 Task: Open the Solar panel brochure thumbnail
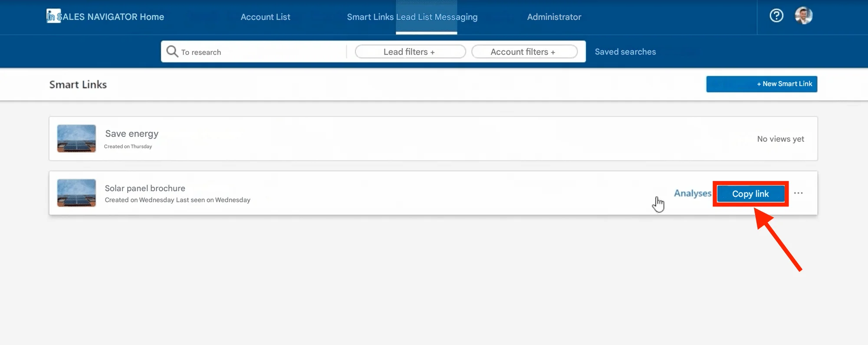click(x=76, y=193)
